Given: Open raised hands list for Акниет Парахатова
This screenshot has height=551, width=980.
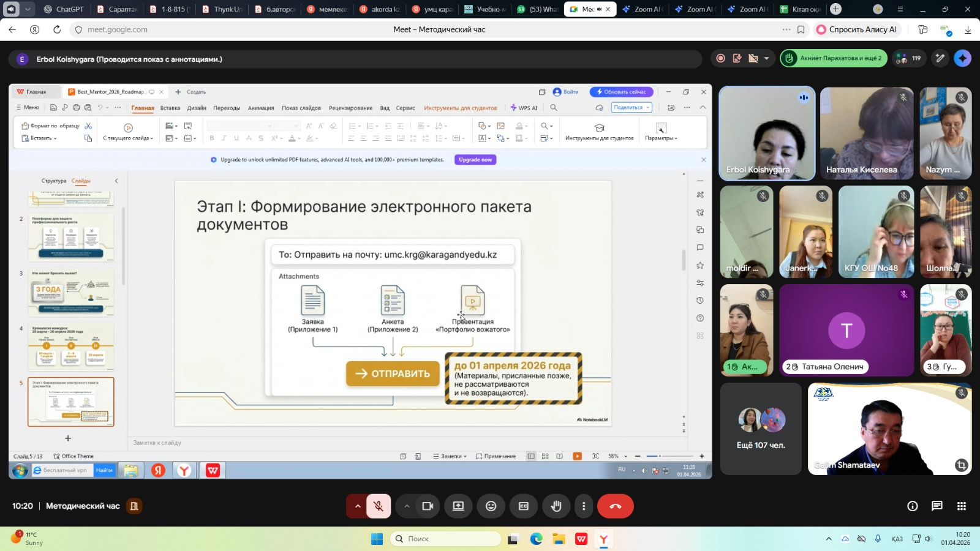Looking at the screenshot, I should 833,58.
